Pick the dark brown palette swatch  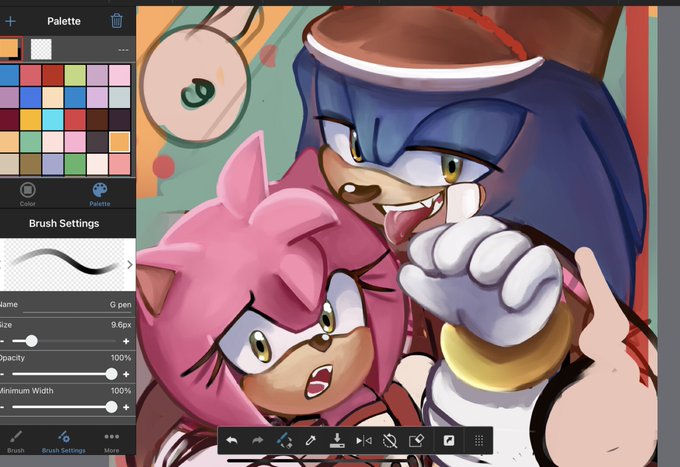pyautogui.click(x=97, y=120)
